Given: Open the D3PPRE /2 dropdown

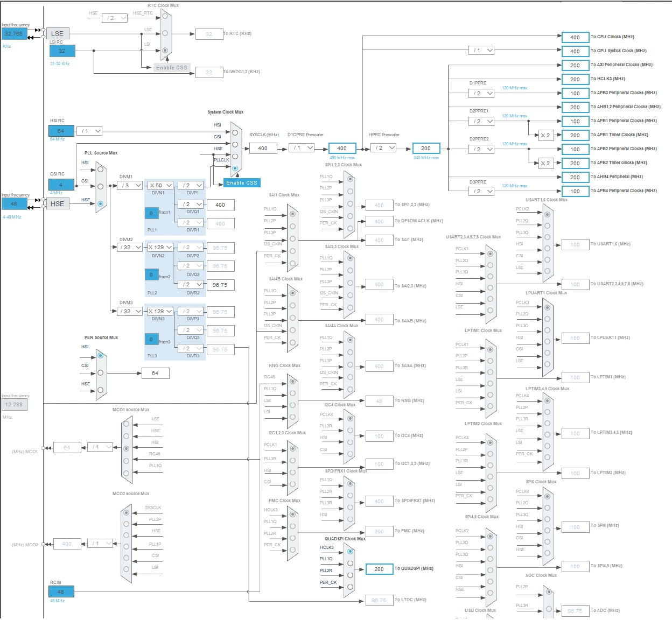Looking at the screenshot, I should 481,191.
